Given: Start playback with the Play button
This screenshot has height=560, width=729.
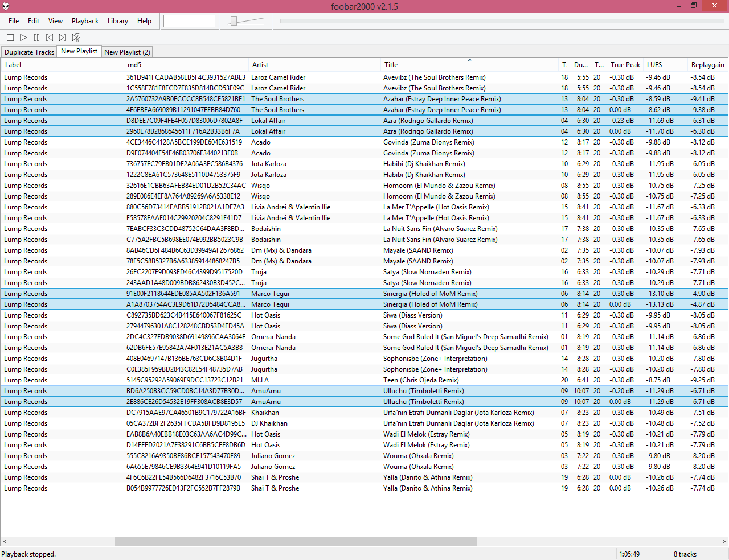Looking at the screenshot, I should [x=23, y=38].
